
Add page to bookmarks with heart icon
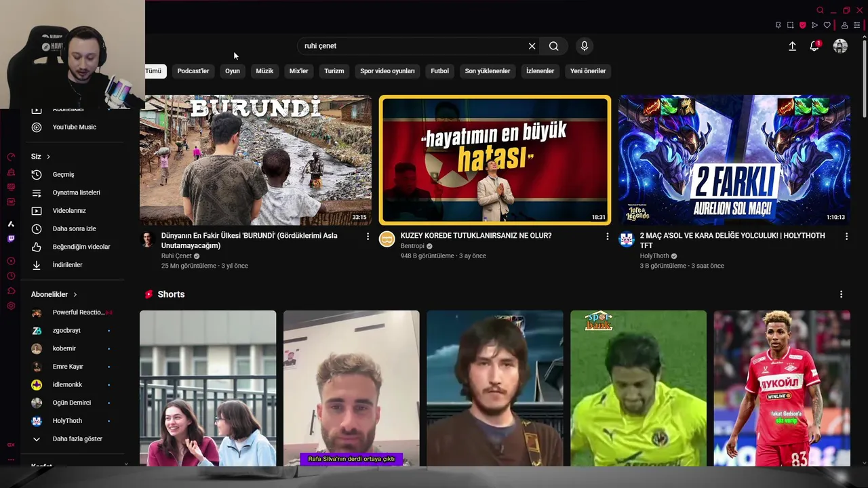[827, 25]
